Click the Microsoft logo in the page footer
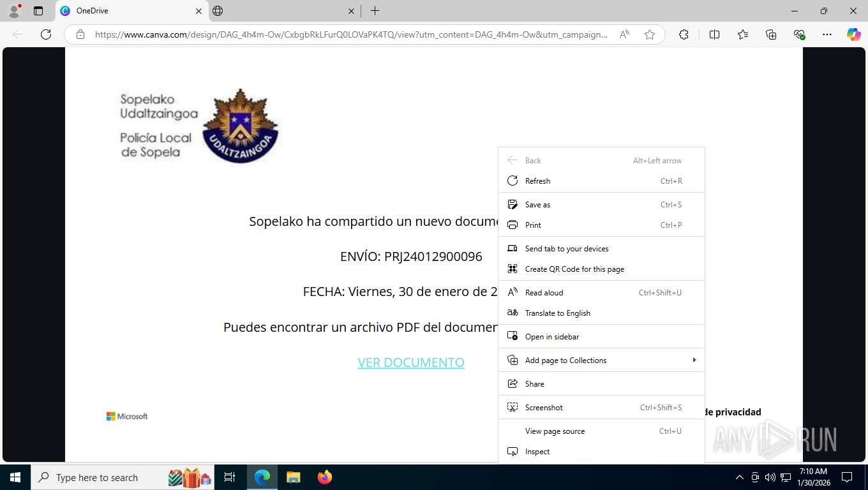The image size is (868, 490). [x=127, y=416]
